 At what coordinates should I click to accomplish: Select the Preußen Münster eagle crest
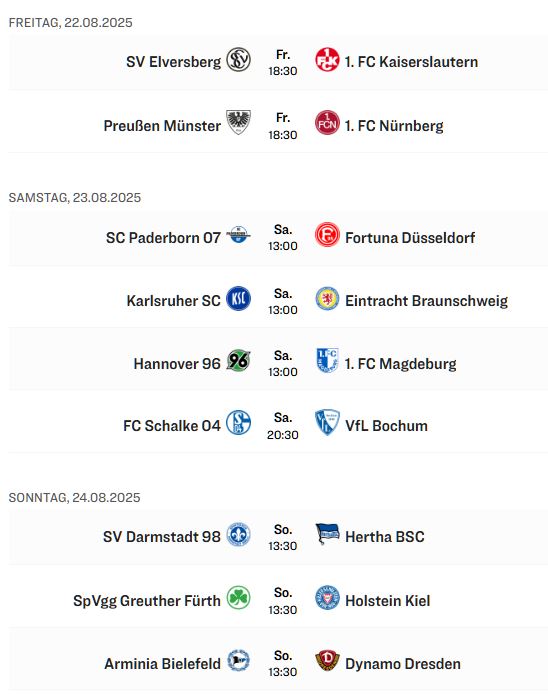coord(239,122)
